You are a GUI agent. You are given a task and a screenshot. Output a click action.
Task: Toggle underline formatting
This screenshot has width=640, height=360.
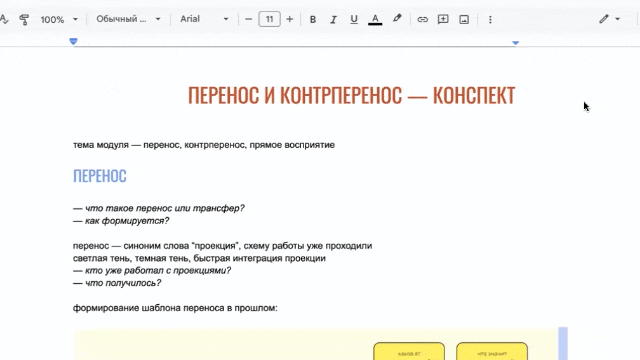[x=354, y=19]
